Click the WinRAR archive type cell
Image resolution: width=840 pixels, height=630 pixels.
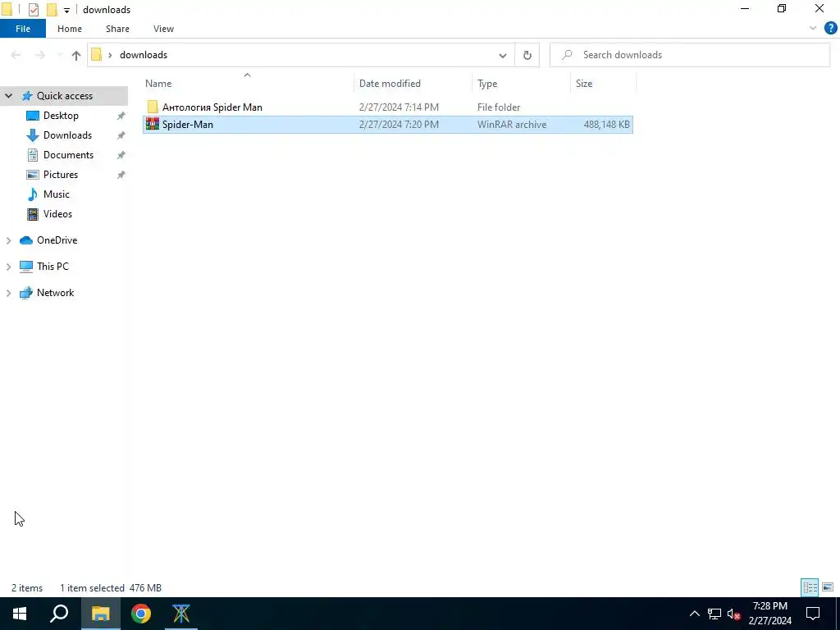[x=512, y=125]
